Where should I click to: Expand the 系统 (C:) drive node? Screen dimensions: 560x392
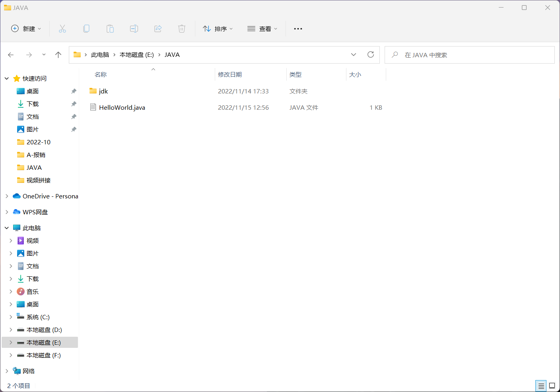(11, 317)
